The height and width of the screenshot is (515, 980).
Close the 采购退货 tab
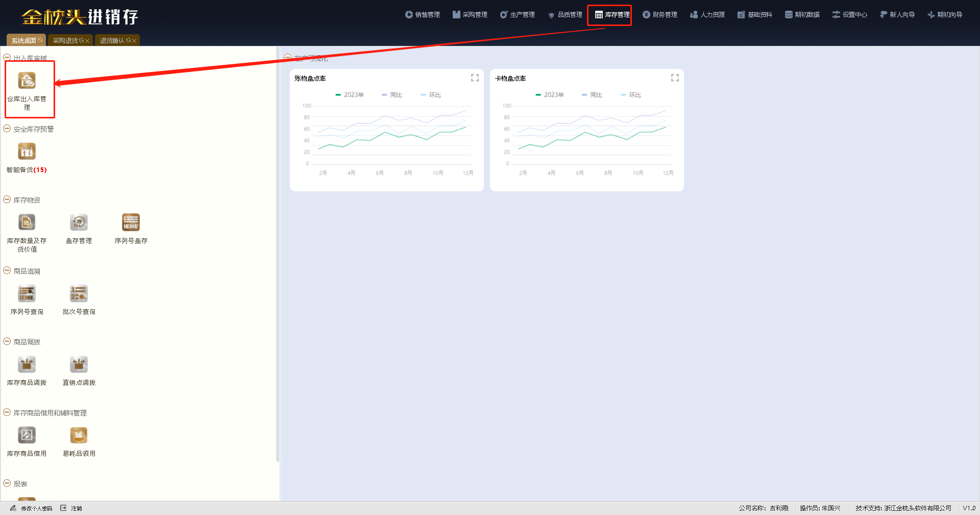click(87, 41)
